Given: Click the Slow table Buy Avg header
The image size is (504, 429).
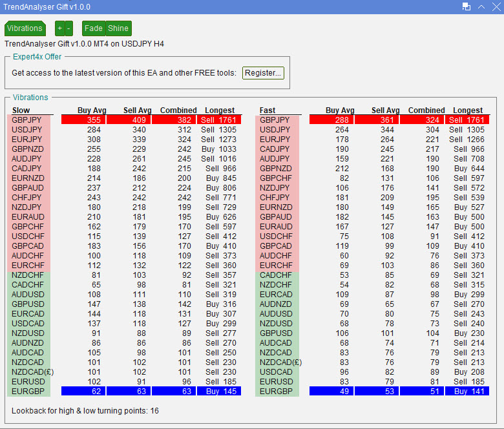Looking at the screenshot, I should 92,110.
